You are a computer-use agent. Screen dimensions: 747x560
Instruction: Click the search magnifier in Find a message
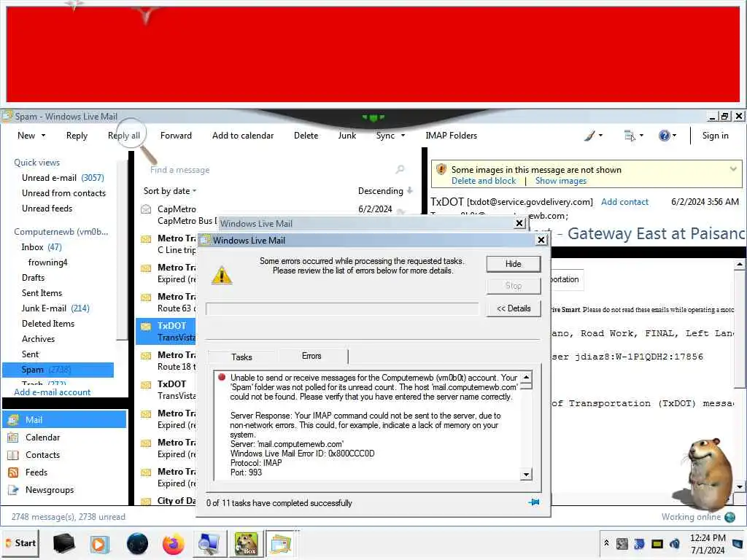pyautogui.click(x=400, y=169)
